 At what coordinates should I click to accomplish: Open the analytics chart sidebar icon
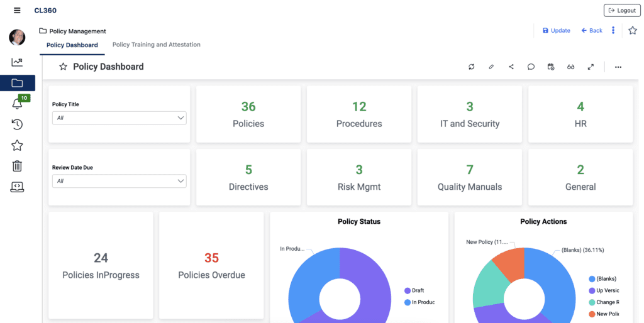(x=17, y=62)
